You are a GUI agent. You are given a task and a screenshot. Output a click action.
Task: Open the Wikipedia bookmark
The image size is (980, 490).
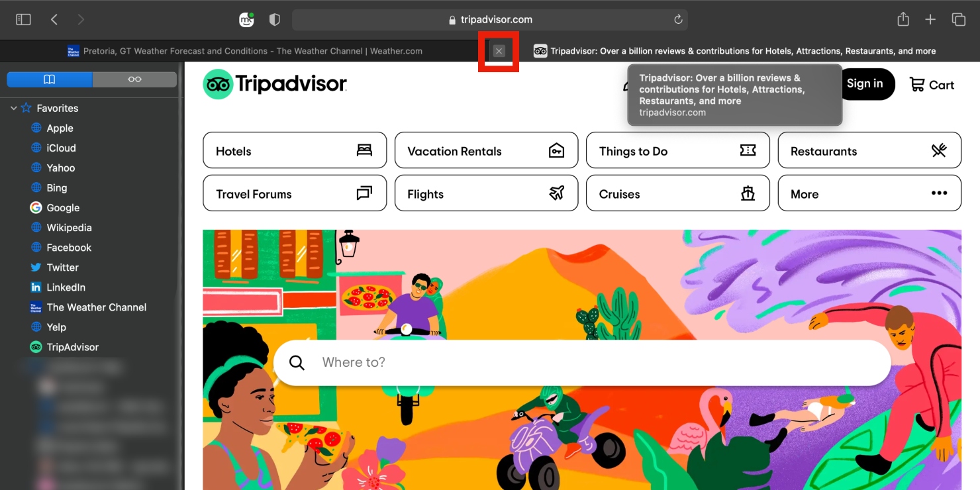click(x=69, y=228)
